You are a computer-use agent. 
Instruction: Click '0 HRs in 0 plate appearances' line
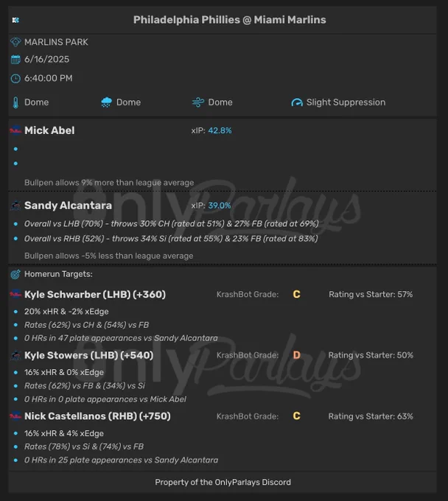[x=105, y=399]
